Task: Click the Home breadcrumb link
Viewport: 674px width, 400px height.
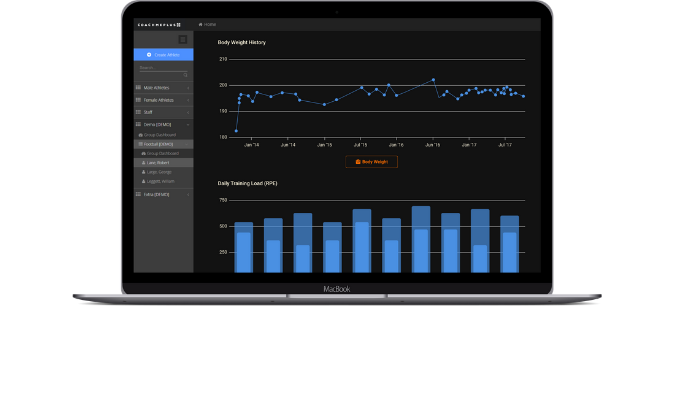Action: pos(209,23)
